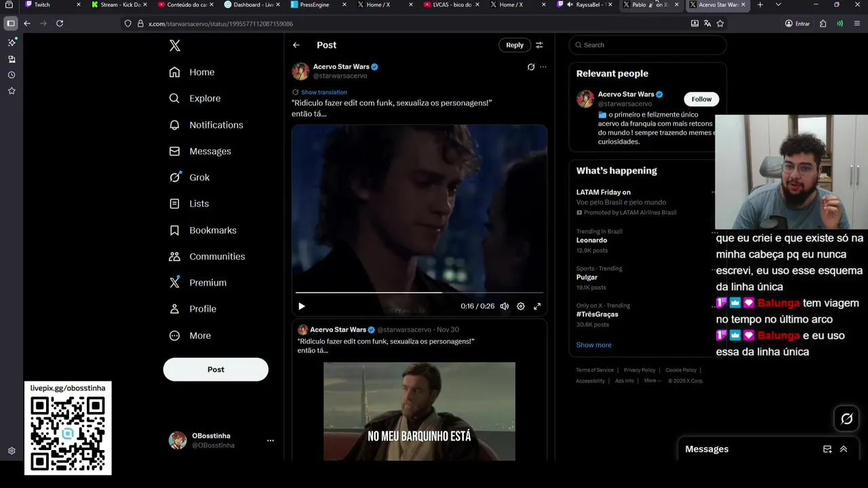Click the X logo in the sidebar
This screenshot has height=488, width=868.
click(x=175, y=45)
